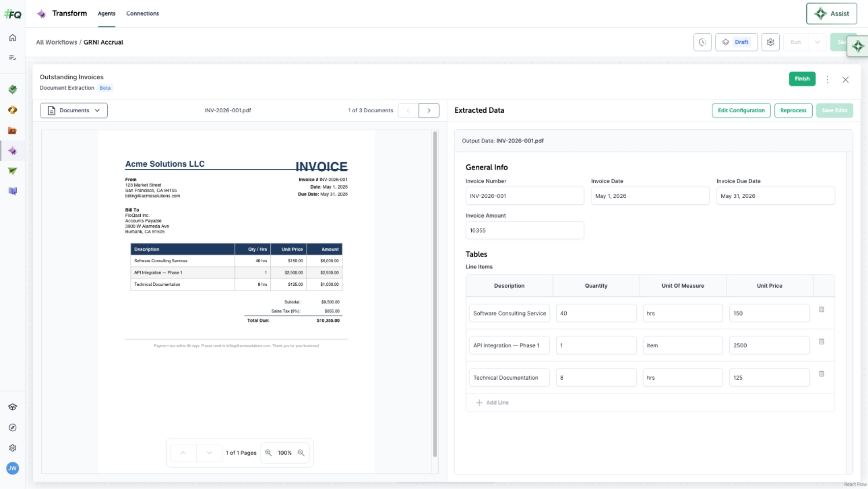The height and width of the screenshot is (489, 868).
Task: Open the graduation cap learning icon
Action: pos(13,407)
